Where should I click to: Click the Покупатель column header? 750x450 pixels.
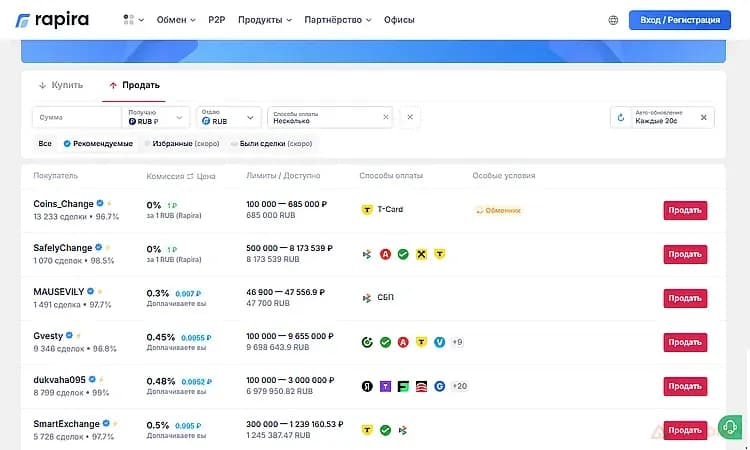pos(55,176)
